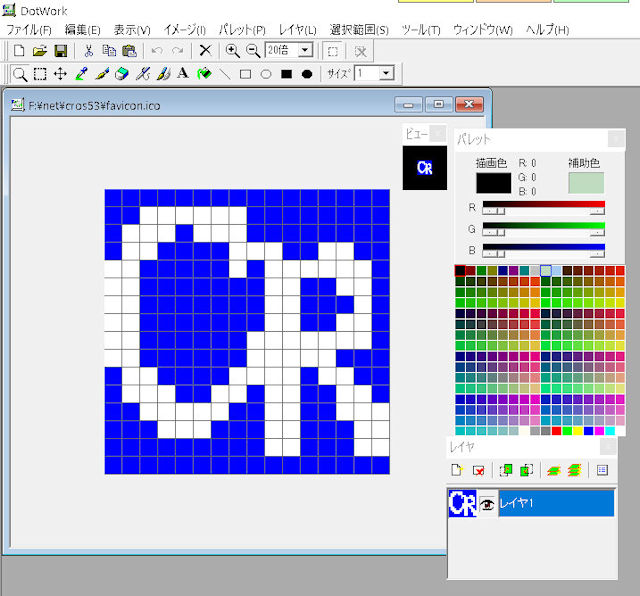Open the サイズ size dropdown
640x596 pixels.
tap(386, 74)
